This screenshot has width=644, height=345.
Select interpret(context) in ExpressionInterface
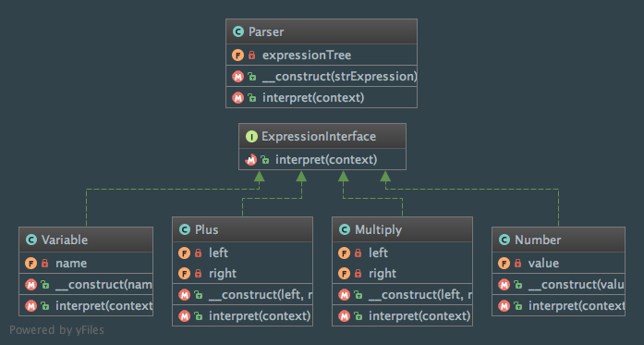[322, 159]
